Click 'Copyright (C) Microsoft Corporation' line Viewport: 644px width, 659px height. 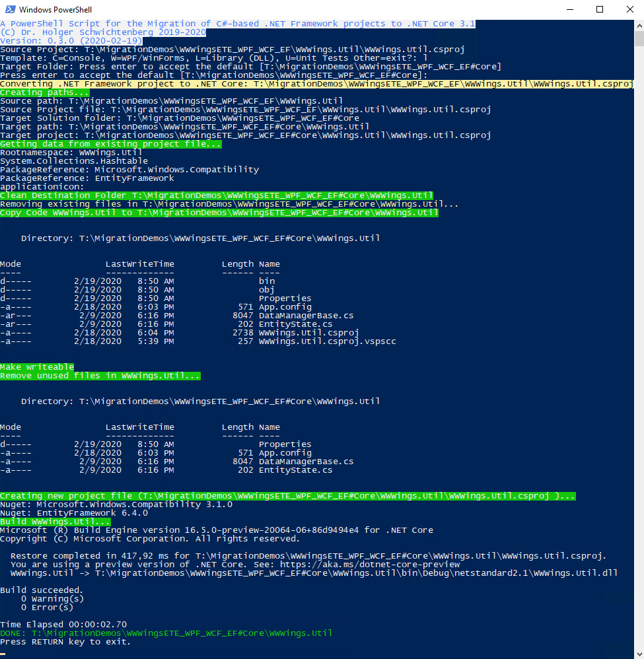click(150, 539)
